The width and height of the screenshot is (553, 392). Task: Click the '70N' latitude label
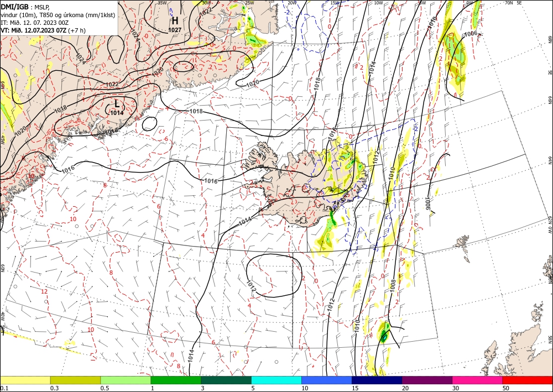(x=509, y=3)
